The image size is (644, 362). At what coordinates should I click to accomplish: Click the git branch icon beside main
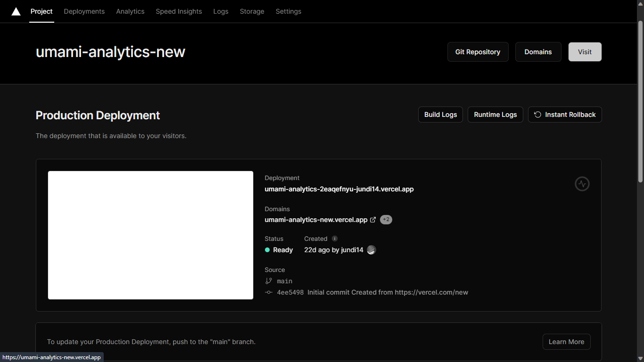pyautogui.click(x=269, y=281)
